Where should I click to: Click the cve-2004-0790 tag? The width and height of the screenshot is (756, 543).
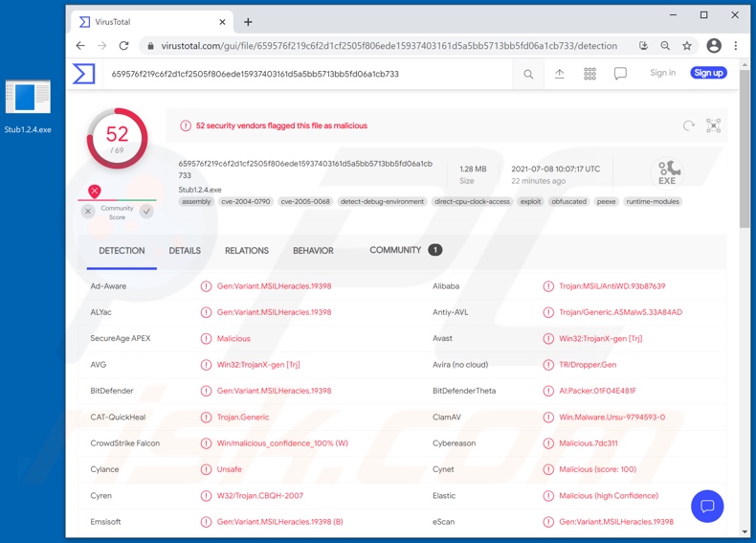click(x=246, y=202)
